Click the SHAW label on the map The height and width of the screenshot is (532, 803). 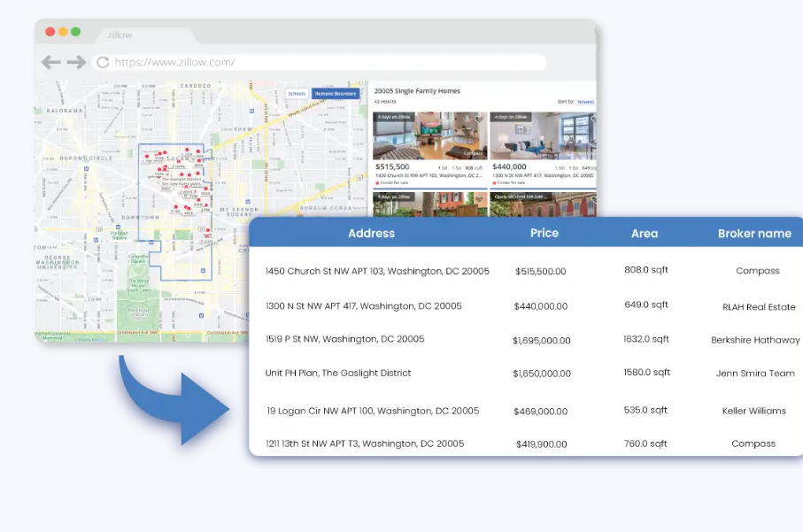[243, 129]
